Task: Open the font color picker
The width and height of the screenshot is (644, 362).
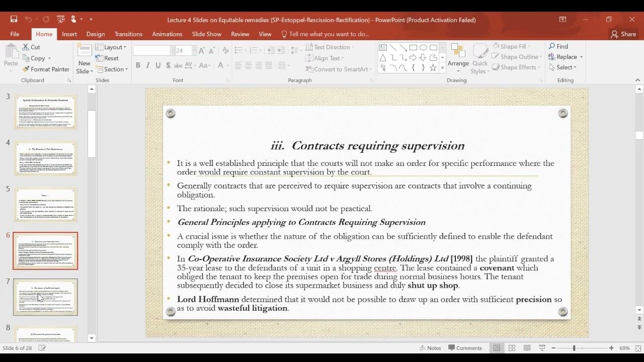Action: pos(220,65)
